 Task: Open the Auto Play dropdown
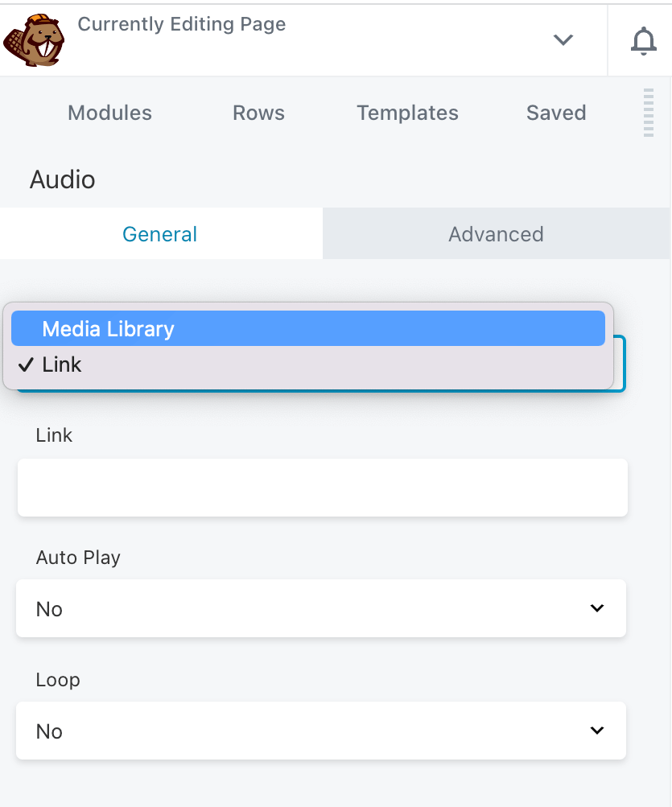click(321, 608)
